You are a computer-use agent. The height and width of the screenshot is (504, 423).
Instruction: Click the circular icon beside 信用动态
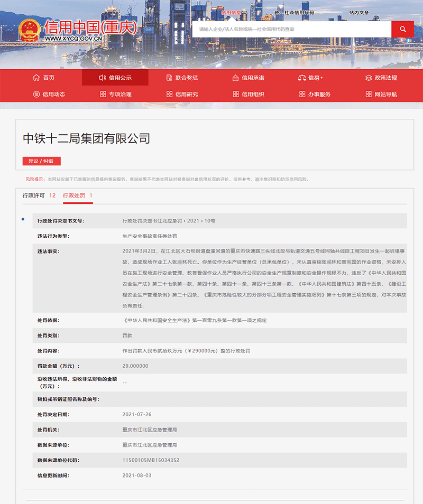pyautogui.click(x=36, y=94)
